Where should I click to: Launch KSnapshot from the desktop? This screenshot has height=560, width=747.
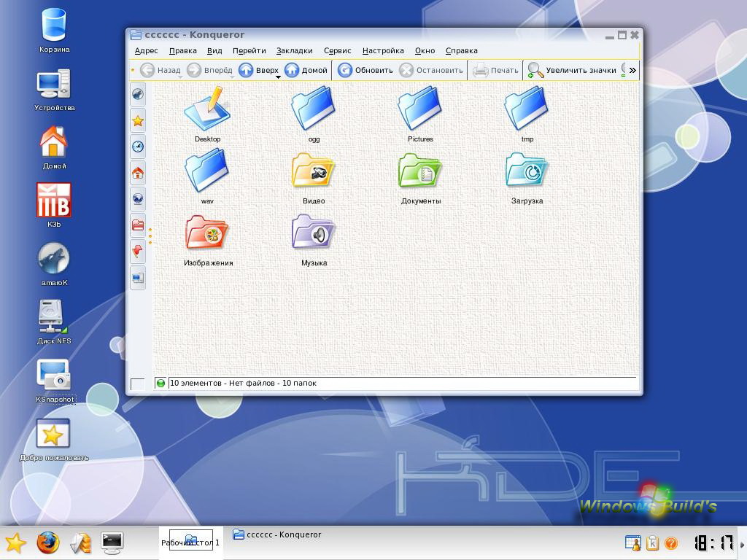[x=55, y=380]
